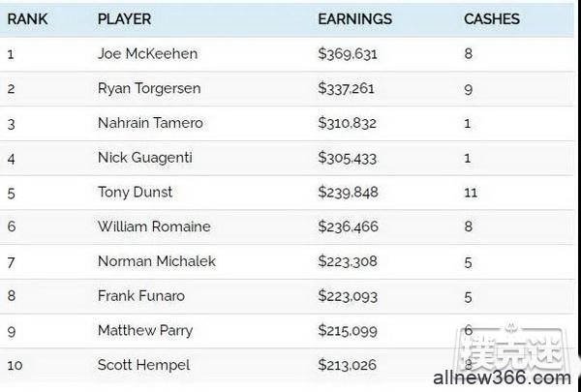
Task: Select Scott Hempel in rank 10
Action: [143, 365]
